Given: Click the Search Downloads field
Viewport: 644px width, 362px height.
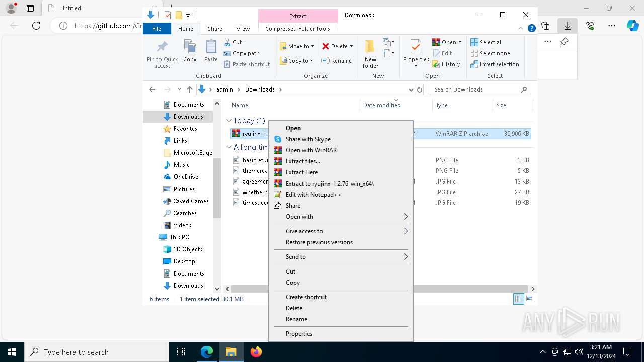Looking at the screenshot, I should (x=480, y=89).
